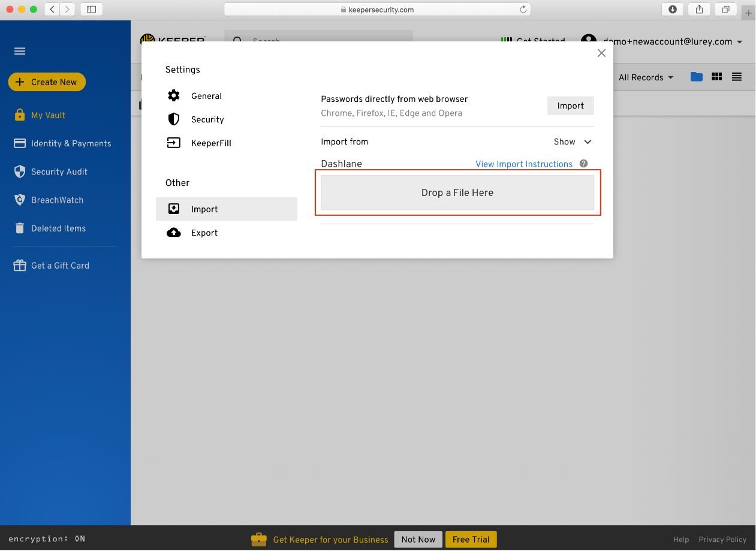756x551 pixels.
Task: Click the keepersecurity.com address bar
Action: tap(377, 10)
